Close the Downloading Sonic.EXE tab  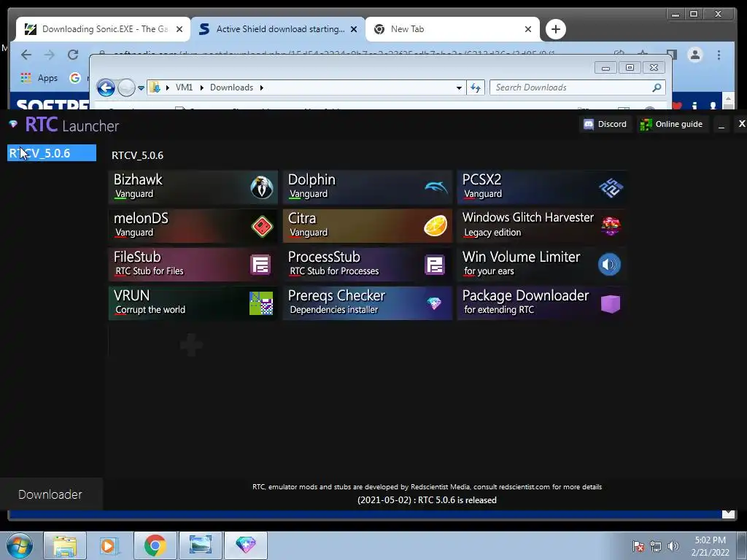coord(179,29)
